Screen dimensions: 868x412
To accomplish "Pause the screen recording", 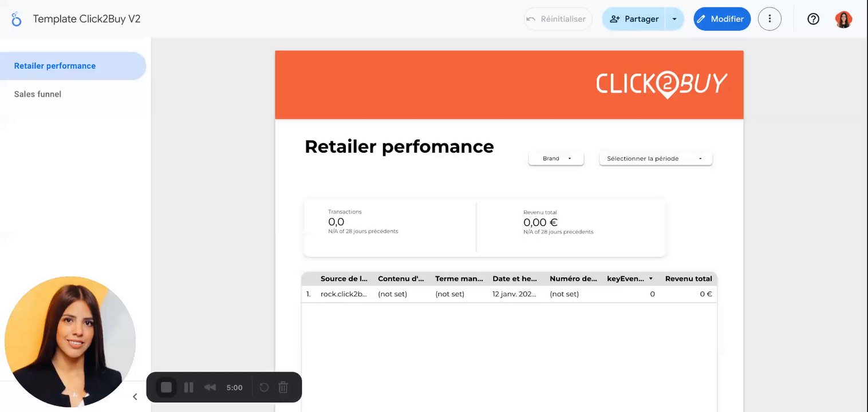I will [x=188, y=387].
